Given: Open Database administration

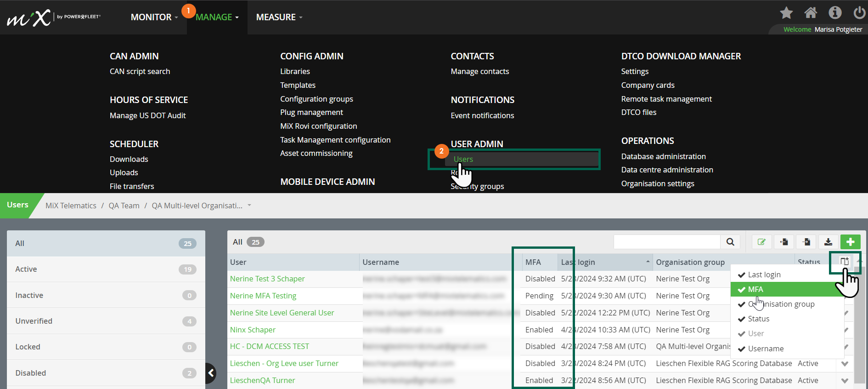Looking at the screenshot, I should pos(663,156).
